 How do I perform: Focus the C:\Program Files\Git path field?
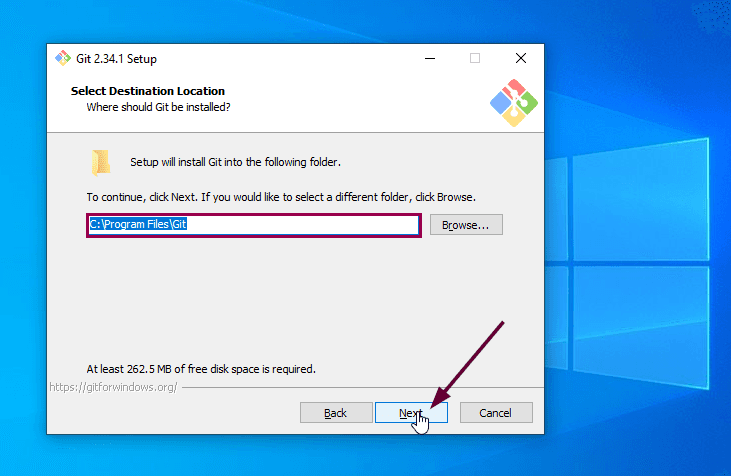(x=254, y=225)
